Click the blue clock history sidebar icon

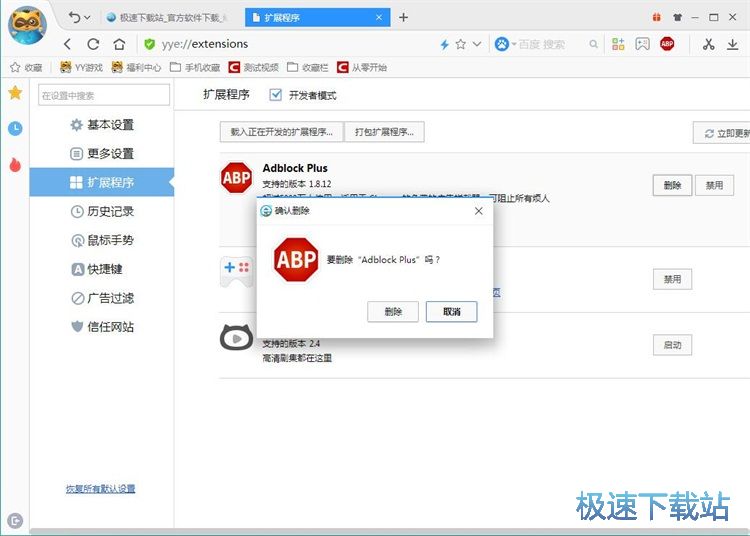[x=15, y=128]
